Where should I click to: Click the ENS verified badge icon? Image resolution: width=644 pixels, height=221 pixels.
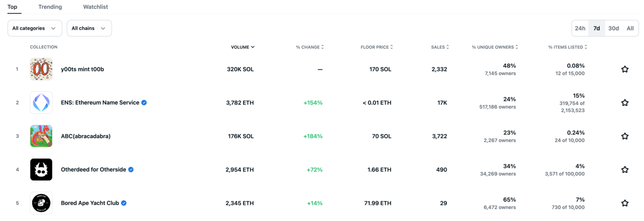[x=144, y=103]
